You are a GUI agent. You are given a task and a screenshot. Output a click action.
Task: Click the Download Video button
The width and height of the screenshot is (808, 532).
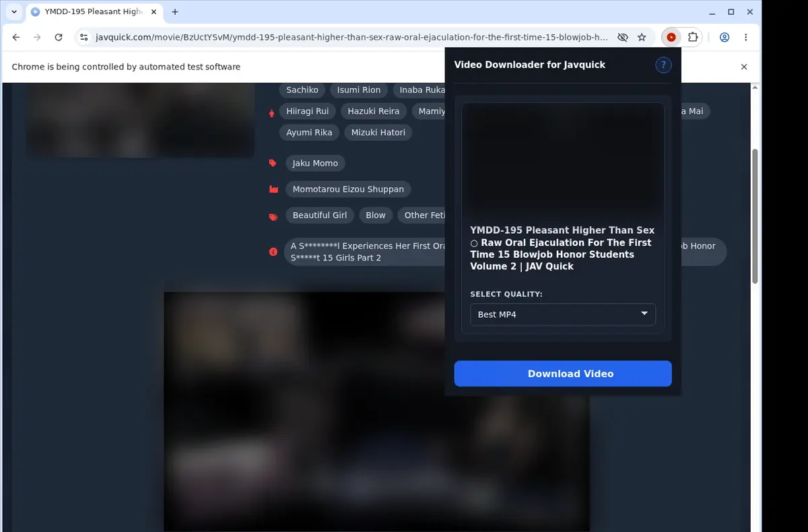(563, 374)
